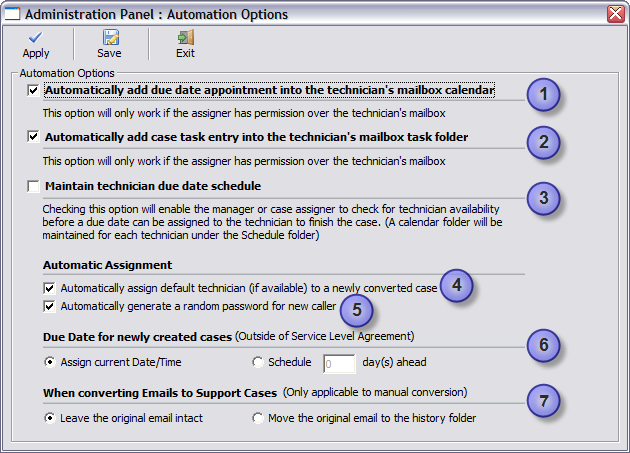
Task: Click 'Checking this option will enable' description
Action: [272, 222]
